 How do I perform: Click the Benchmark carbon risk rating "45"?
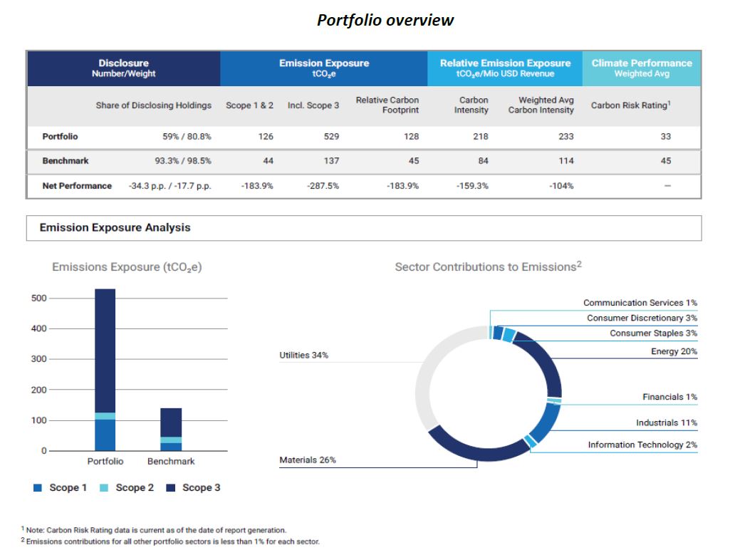[666, 161]
